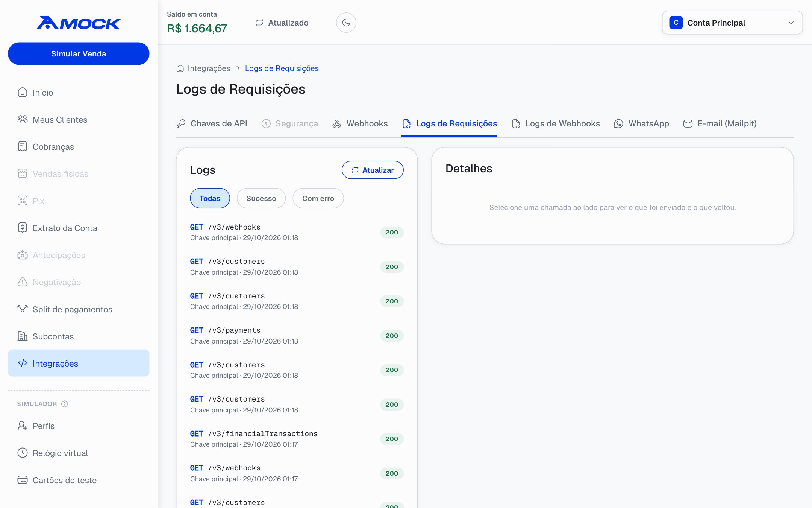Open the Extrato da Conta icon

pyautogui.click(x=23, y=228)
